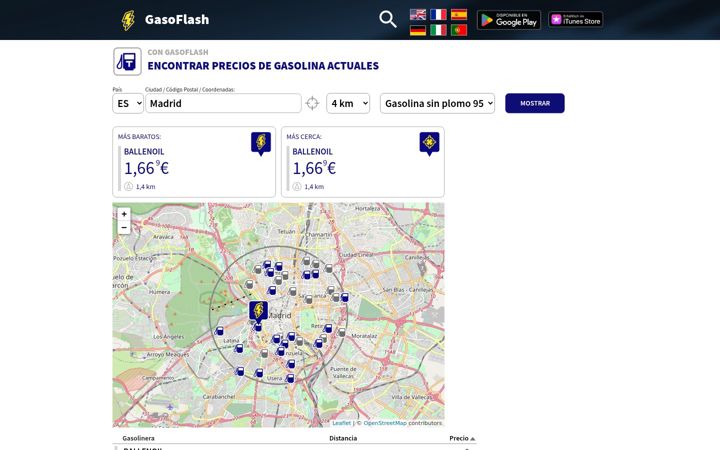The width and height of the screenshot is (720, 450).
Task: Click the fuel pump icon beside the heading
Action: [x=127, y=62]
